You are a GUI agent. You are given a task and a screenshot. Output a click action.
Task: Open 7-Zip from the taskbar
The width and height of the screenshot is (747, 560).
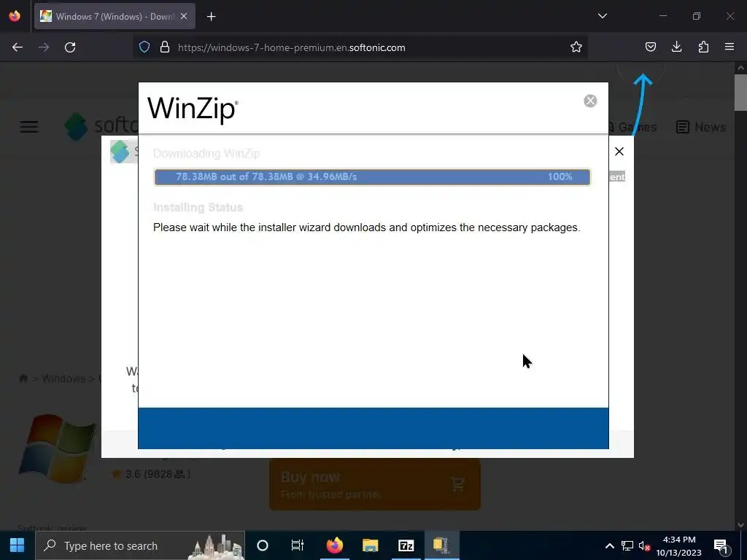coord(406,545)
